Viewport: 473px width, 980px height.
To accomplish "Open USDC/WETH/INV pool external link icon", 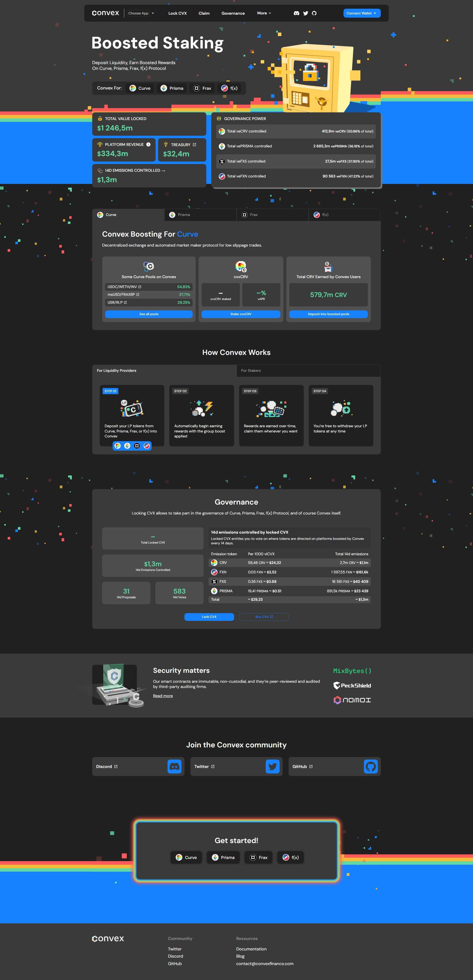I will click(x=140, y=287).
